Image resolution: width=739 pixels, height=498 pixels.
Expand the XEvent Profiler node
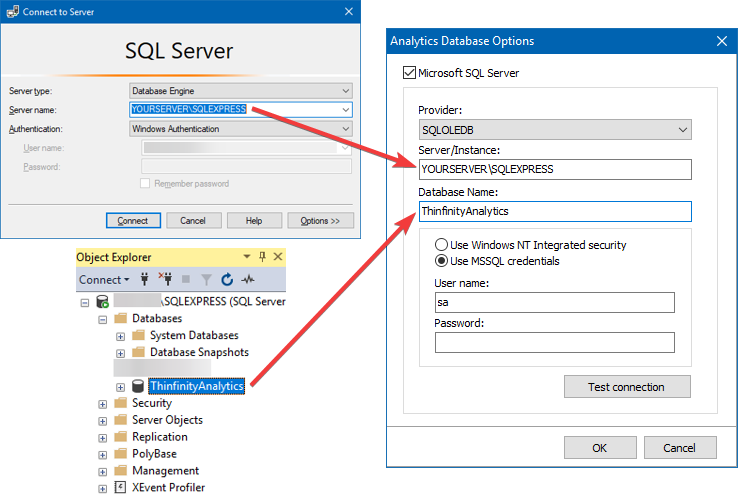point(102,489)
